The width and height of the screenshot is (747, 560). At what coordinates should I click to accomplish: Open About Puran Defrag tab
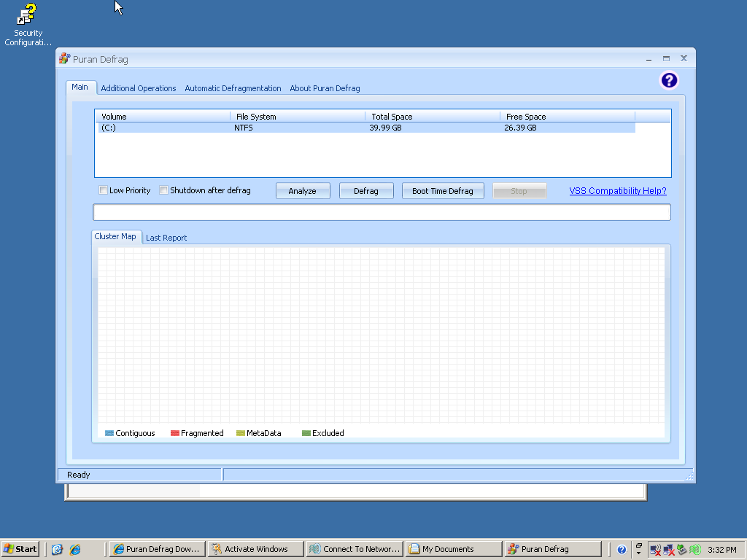[325, 88]
